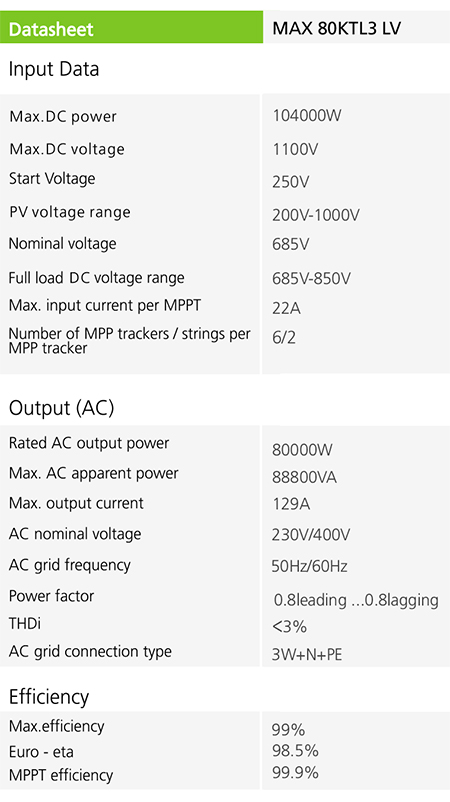The height and width of the screenshot is (802, 450).
Task: Click the Output (AC) section heading
Action: click(61, 408)
